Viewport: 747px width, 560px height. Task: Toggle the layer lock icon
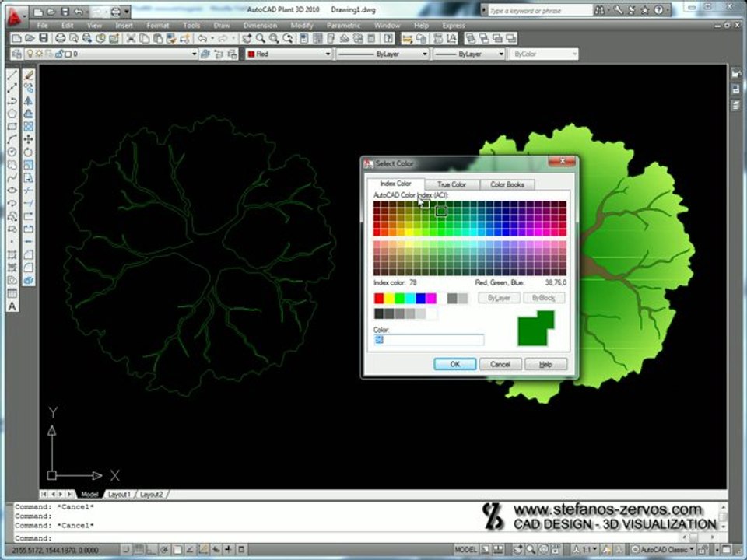tap(60, 54)
